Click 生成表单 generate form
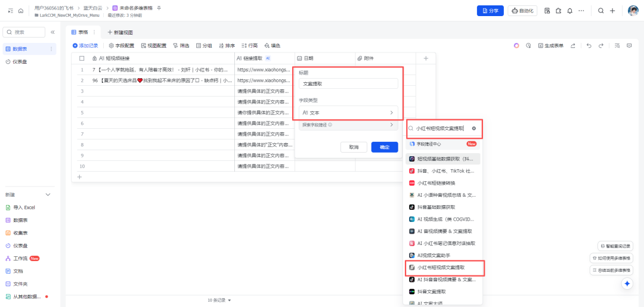The image size is (644, 307). pyautogui.click(x=551, y=45)
